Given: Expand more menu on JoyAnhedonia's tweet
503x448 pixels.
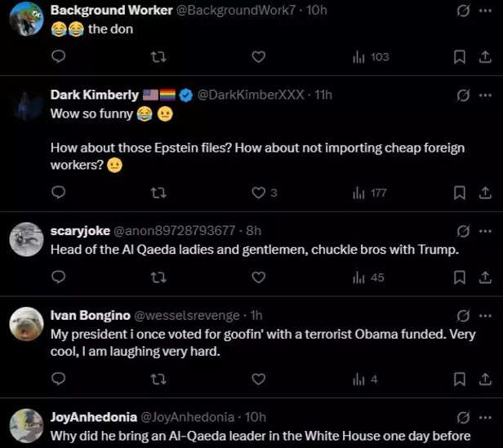Looking at the screenshot, I should click(x=486, y=417).
